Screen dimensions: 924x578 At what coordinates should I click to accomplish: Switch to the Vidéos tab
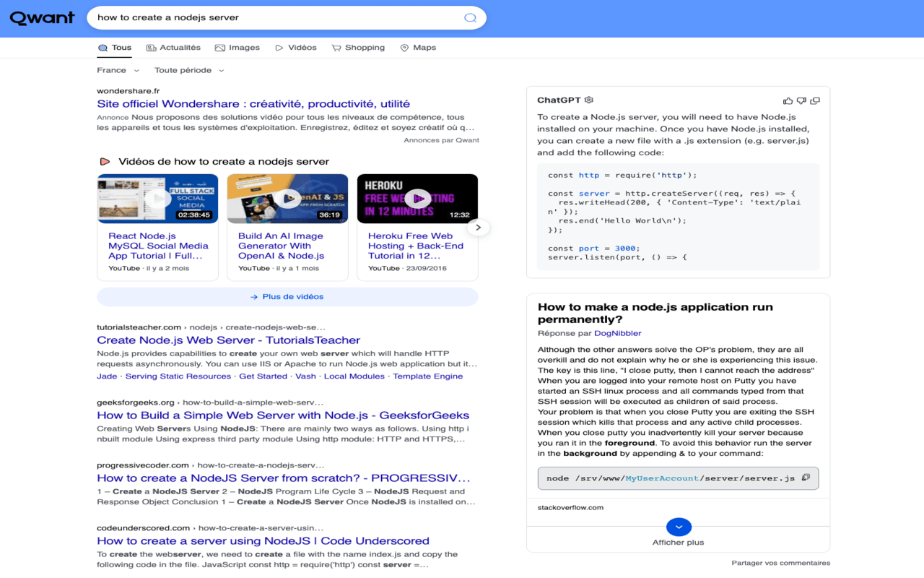tap(296, 48)
